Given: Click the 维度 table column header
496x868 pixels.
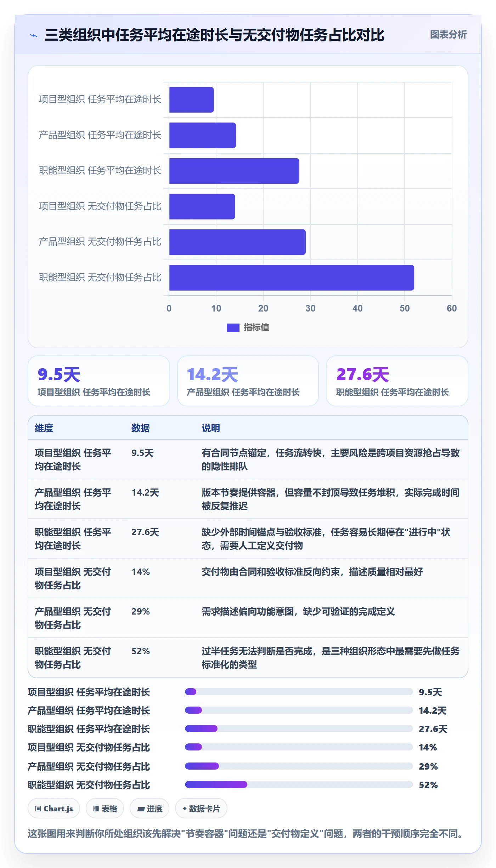Looking at the screenshot, I should click(44, 428).
